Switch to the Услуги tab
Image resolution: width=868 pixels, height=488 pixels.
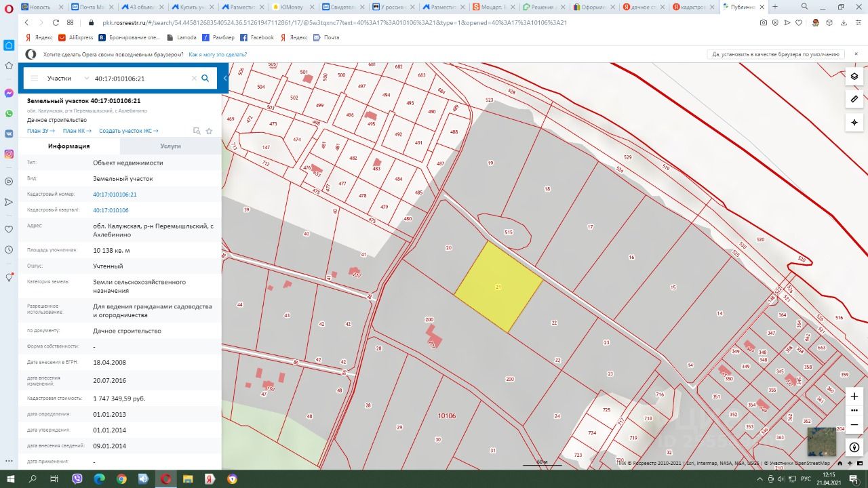pyautogui.click(x=171, y=146)
